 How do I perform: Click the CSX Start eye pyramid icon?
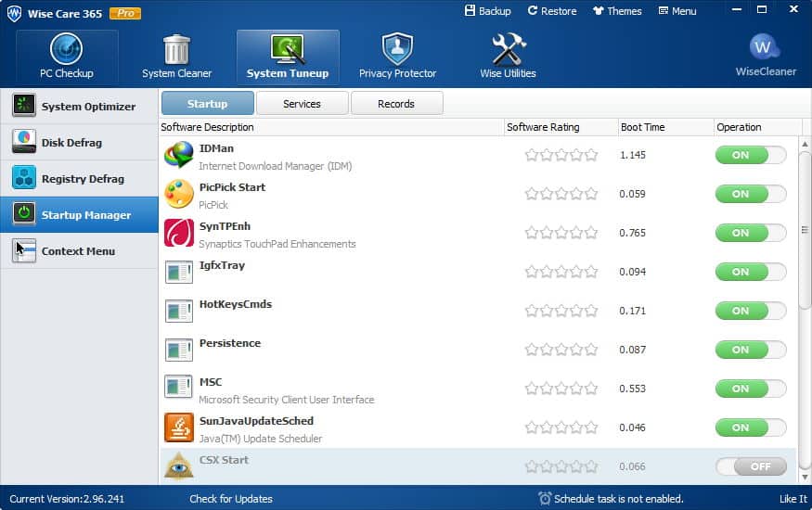point(179,465)
